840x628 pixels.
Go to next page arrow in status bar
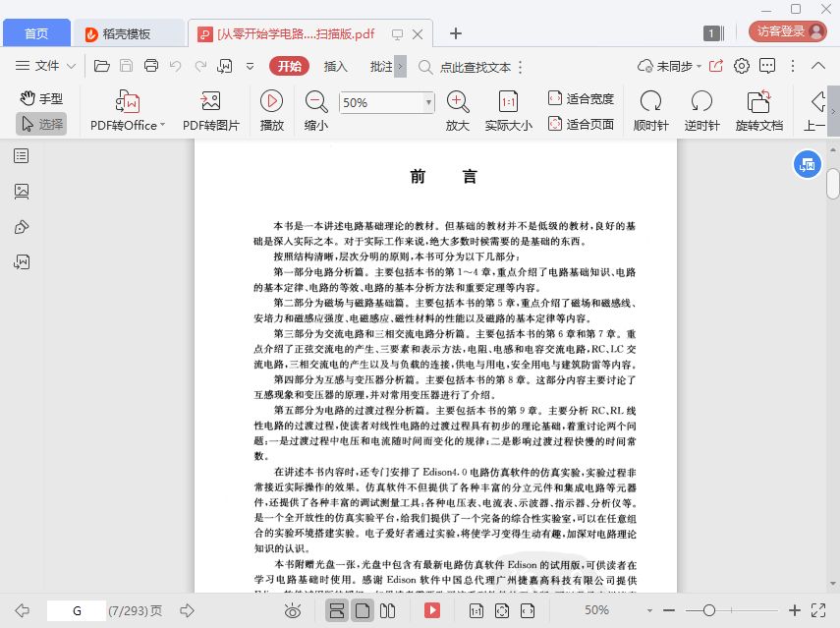(187, 610)
